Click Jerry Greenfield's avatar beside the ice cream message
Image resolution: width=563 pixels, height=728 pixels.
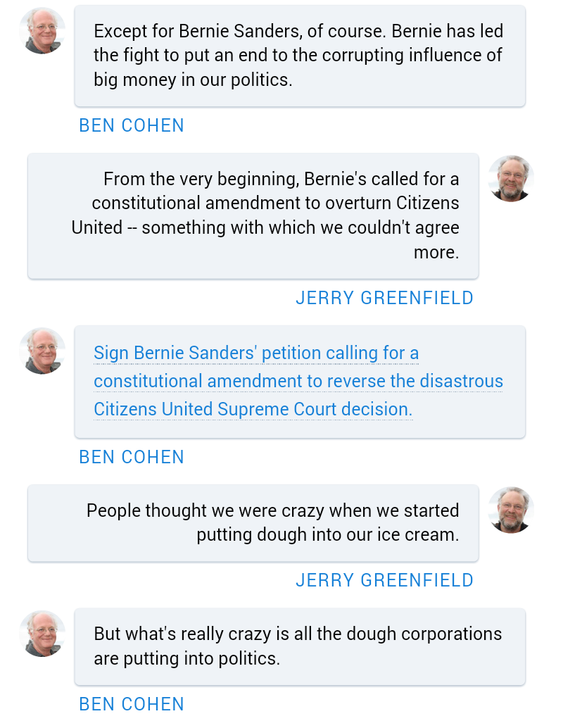pyautogui.click(x=511, y=510)
